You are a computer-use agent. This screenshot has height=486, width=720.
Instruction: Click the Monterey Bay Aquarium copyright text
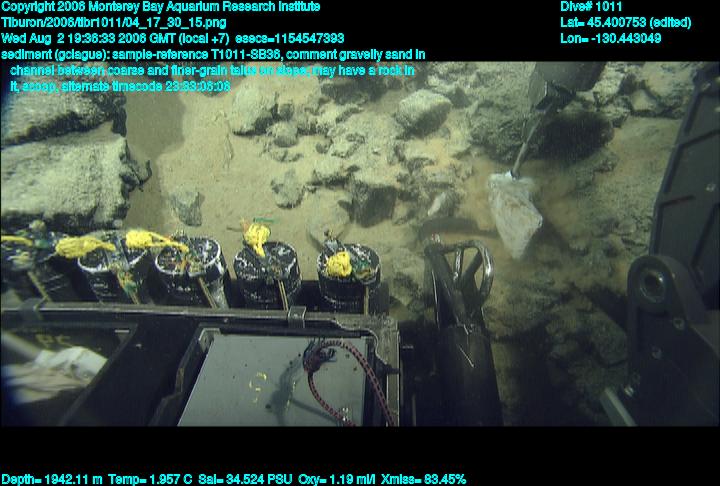[174, 7]
